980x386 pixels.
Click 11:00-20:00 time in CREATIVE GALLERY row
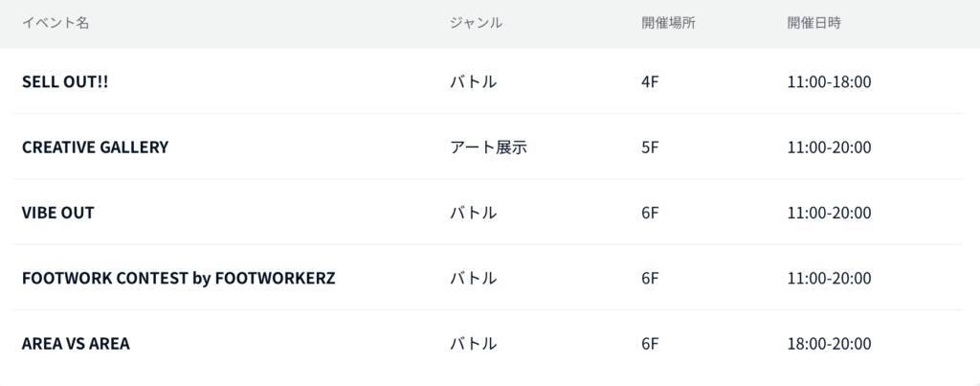click(829, 147)
